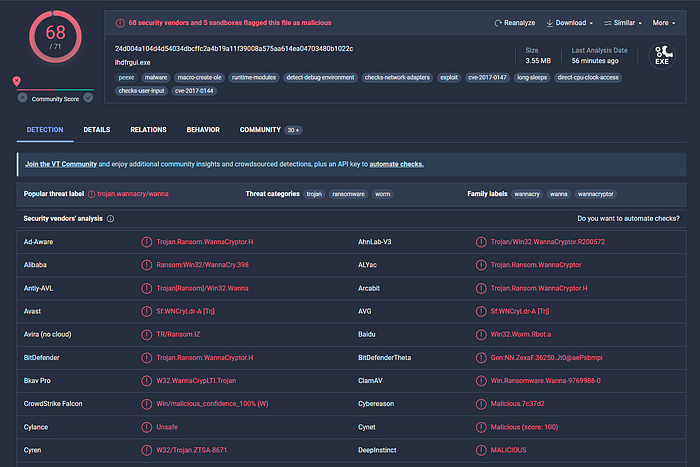Click the ransomware threat category chip
700x467 pixels.
[x=348, y=194]
